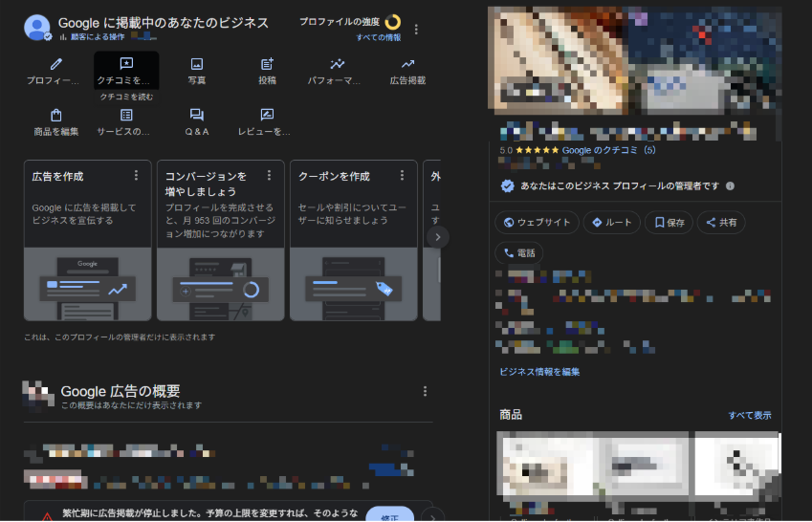812x522 pixels.
Task: Click the ad warning triangle icon
Action: [47, 517]
